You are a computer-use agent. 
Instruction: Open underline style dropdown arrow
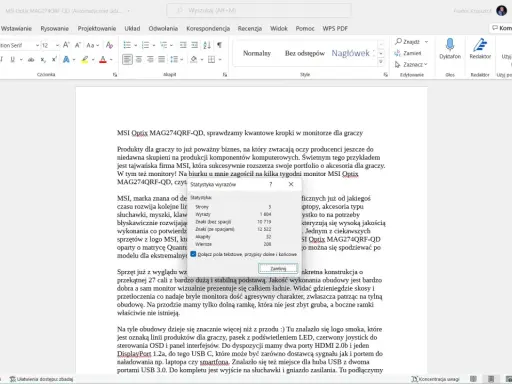point(21,60)
